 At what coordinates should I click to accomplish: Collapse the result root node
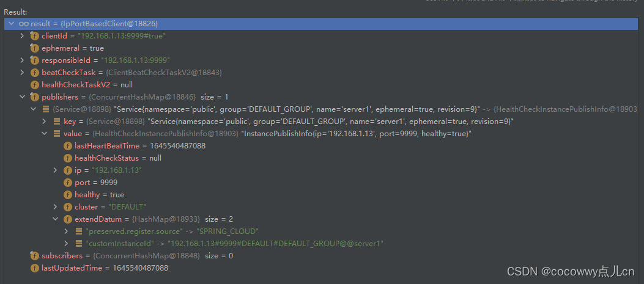(x=11, y=24)
